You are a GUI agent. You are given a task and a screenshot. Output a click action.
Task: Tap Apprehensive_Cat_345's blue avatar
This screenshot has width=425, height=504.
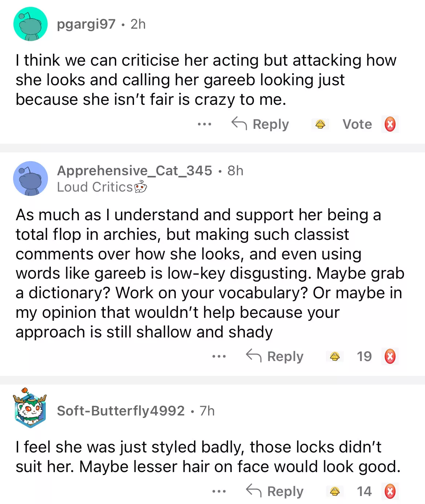[x=31, y=179]
